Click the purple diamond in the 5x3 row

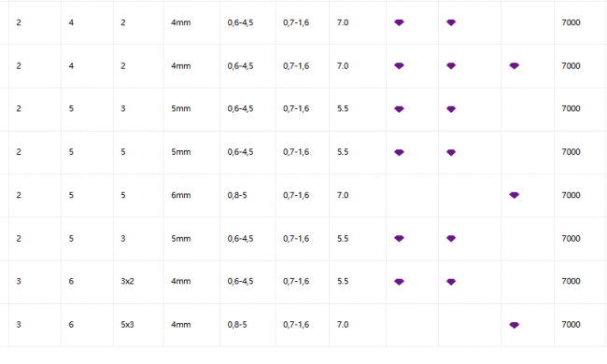click(515, 325)
